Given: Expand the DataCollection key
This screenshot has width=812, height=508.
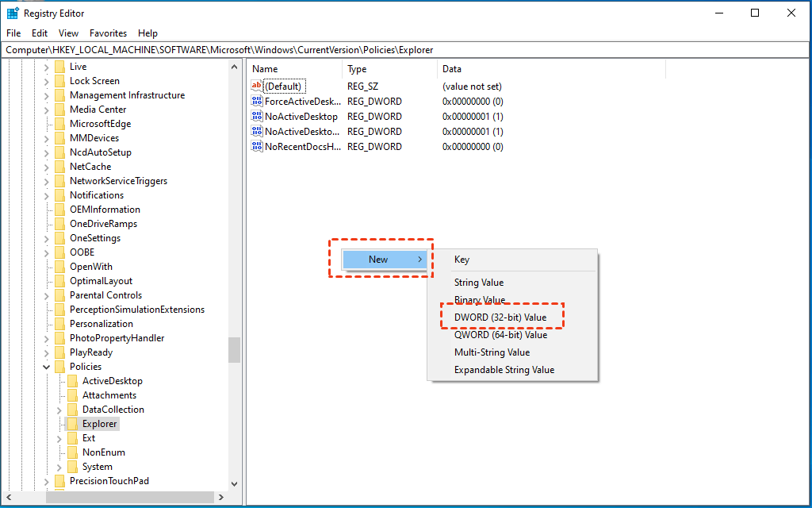Looking at the screenshot, I should (59, 410).
